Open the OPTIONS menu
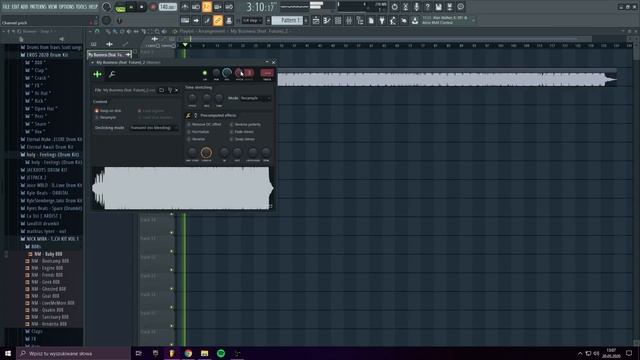The image size is (640, 360). click(67, 7)
